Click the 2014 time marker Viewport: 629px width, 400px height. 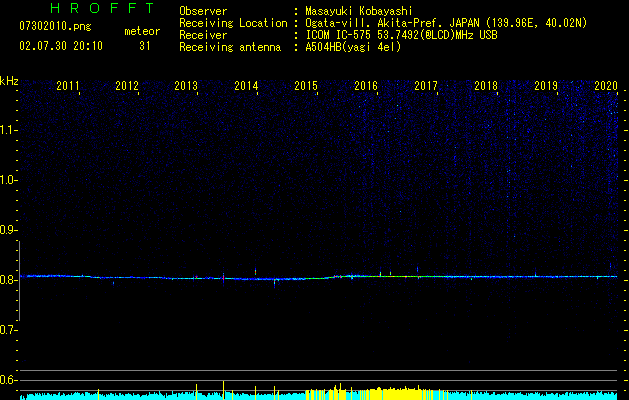click(x=246, y=85)
